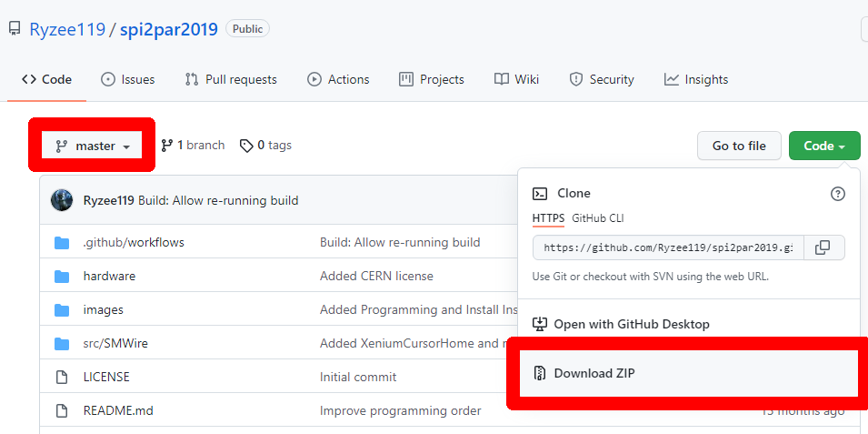Click the folder icon beside images
Image resolution: width=868 pixels, height=434 pixels.
tap(62, 310)
